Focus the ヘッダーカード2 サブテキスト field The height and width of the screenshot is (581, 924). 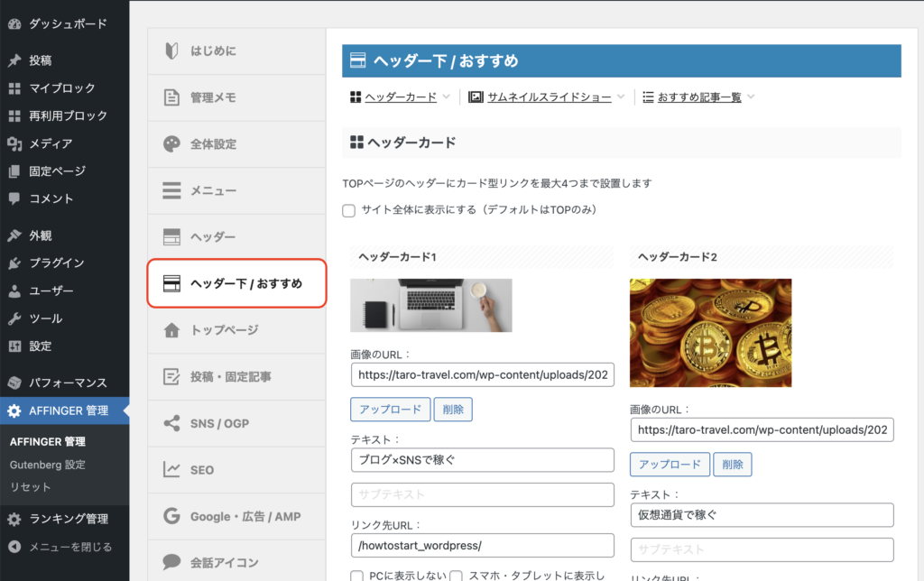pos(762,549)
